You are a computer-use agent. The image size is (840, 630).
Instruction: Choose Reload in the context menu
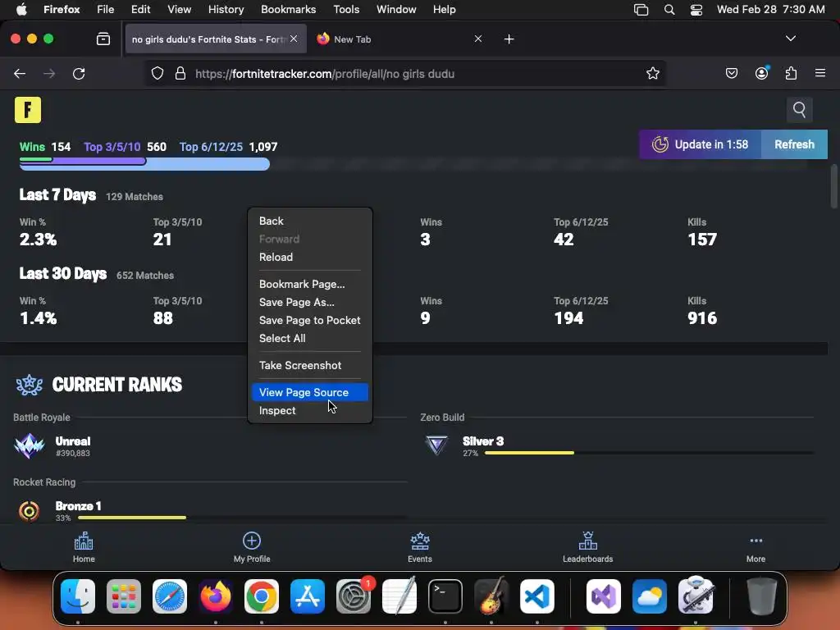tap(309, 257)
